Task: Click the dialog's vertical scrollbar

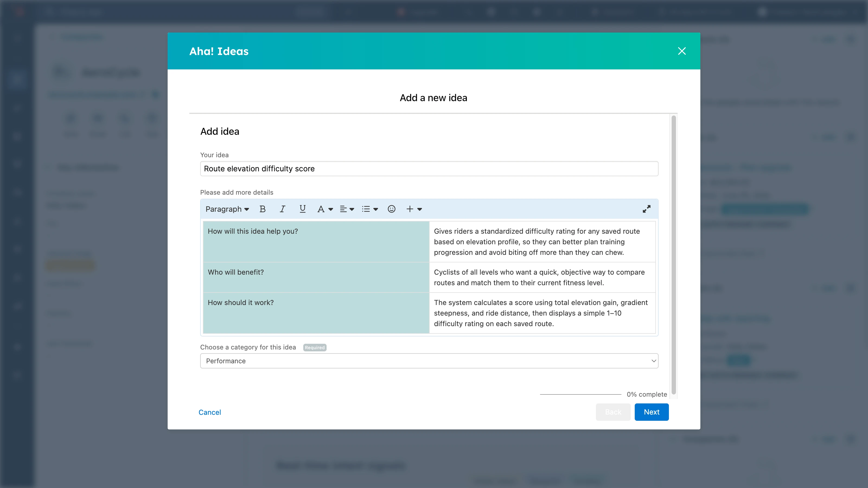Action: (674, 255)
